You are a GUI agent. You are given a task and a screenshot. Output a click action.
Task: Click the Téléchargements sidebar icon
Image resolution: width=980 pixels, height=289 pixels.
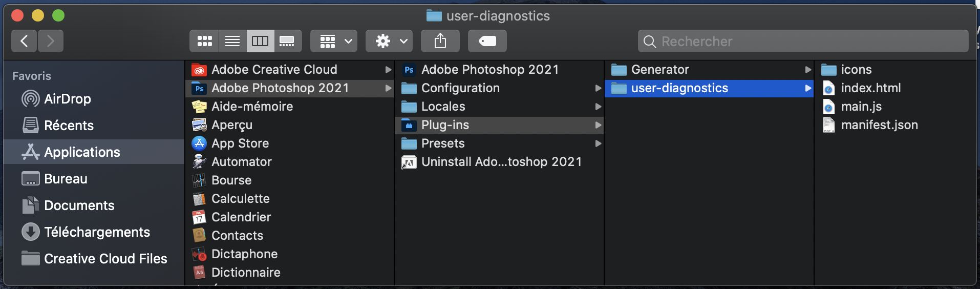click(x=31, y=232)
